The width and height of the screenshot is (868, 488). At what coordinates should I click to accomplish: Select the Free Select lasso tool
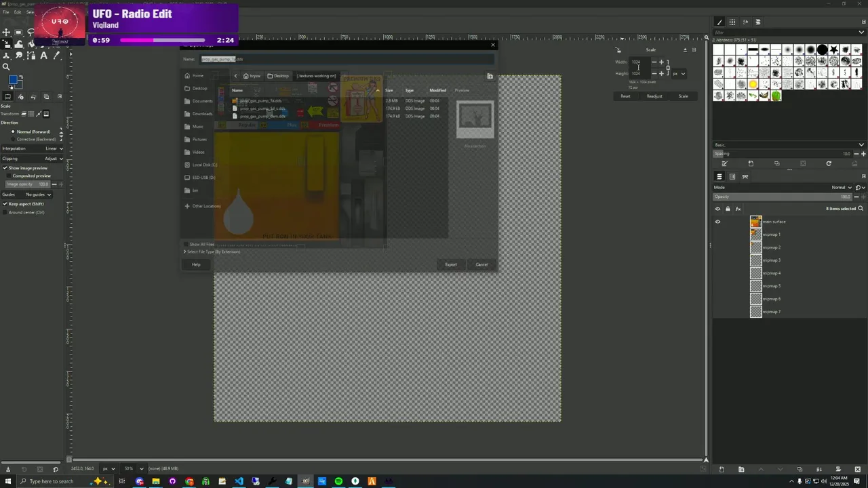(31, 32)
